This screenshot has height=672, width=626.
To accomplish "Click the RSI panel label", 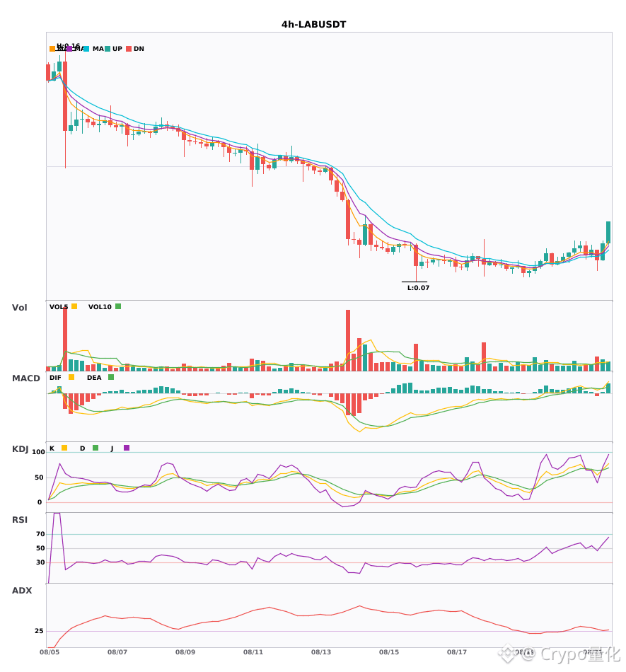I will tap(20, 520).
